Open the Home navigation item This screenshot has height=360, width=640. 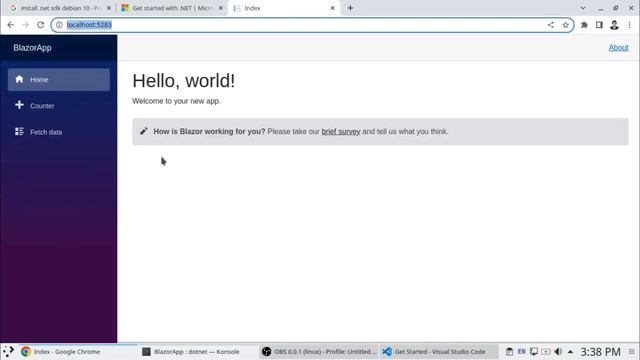click(59, 80)
